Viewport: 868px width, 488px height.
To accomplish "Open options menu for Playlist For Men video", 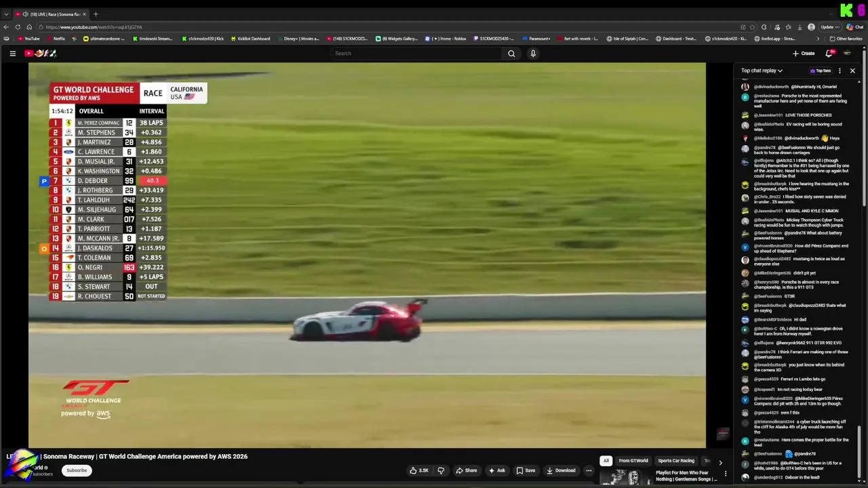I will (x=726, y=474).
